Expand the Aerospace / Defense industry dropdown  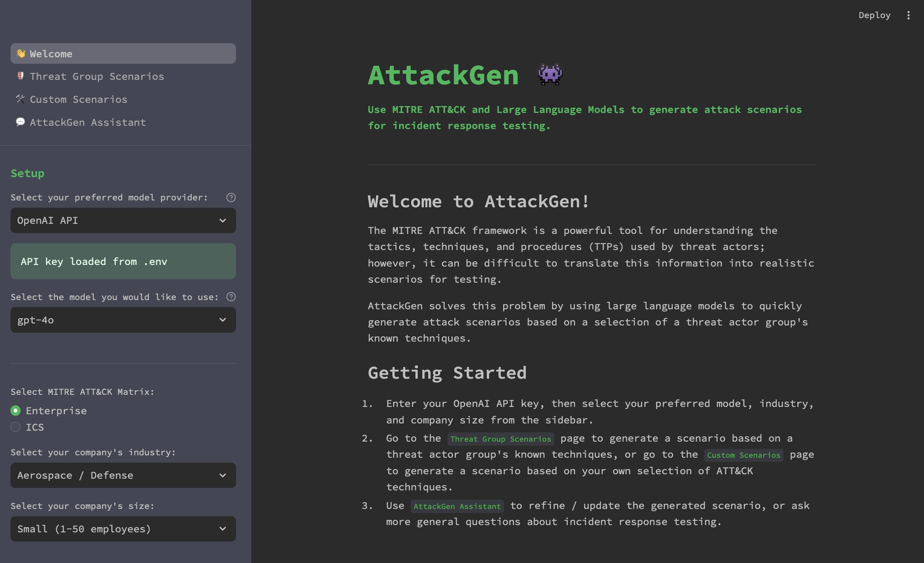tap(123, 475)
